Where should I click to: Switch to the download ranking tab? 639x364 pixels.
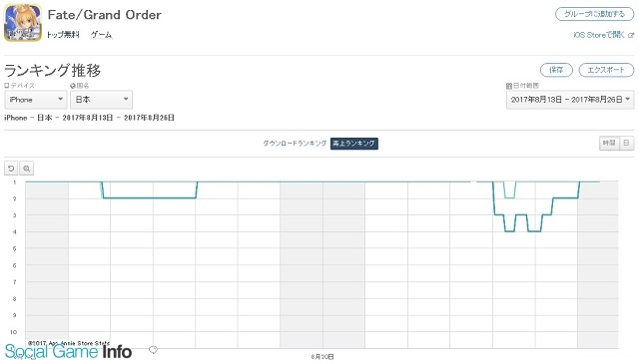(295, 144)
